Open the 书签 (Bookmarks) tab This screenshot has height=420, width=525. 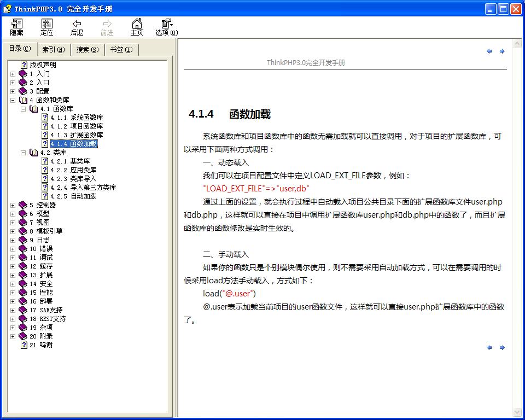click(121, 50)
